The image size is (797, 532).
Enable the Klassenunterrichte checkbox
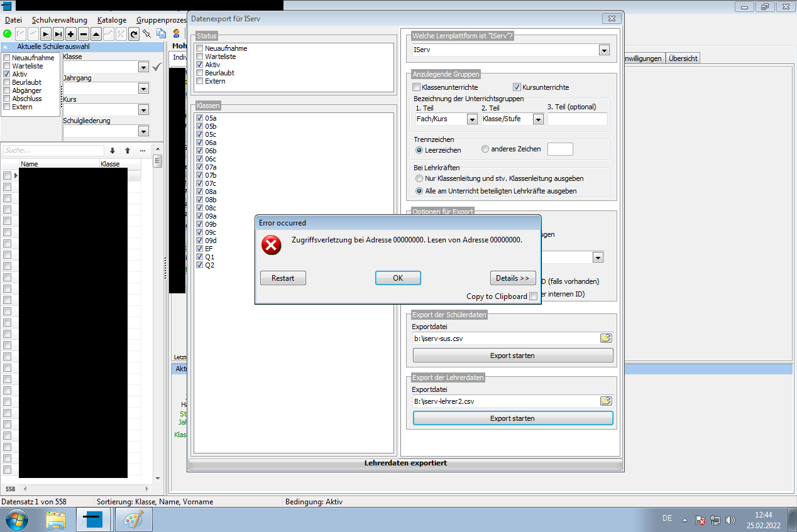click(x=416, y=87)
